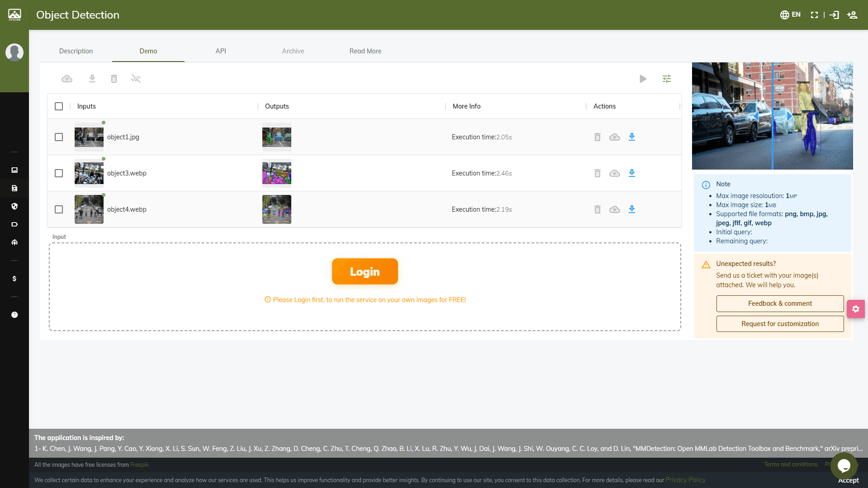Open the Description tab

coord(76,51)
